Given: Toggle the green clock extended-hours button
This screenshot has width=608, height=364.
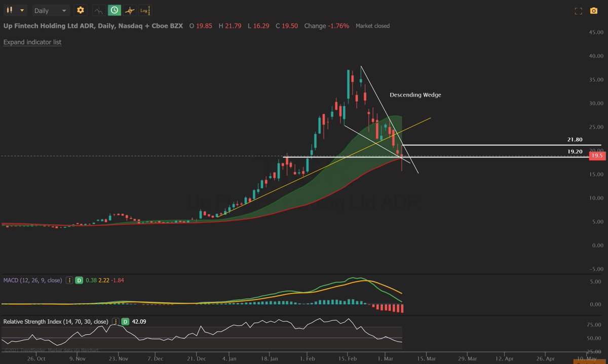Looking at the screenshot, I should point(115,10).
